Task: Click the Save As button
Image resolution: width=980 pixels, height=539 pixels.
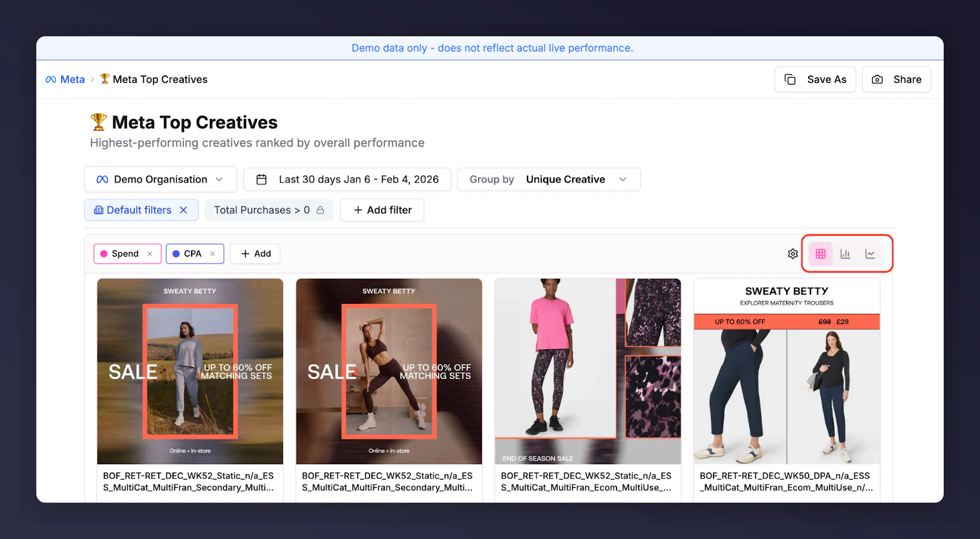Action: click(815, 79)
